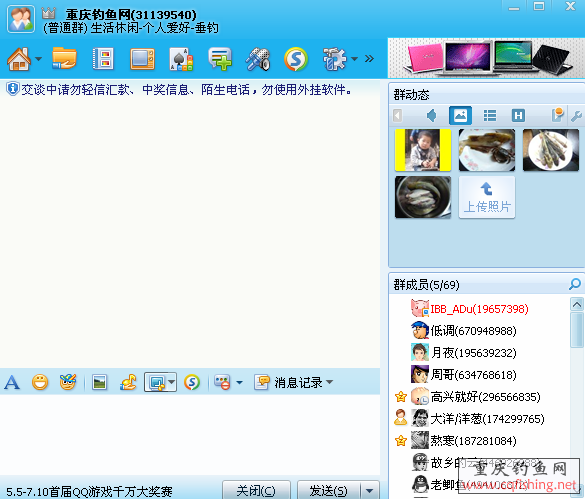This screenshot has height=499, width=585.
Task: Open the QQ游戏千万大奖赛 promo link
Action: tap(90, 491)
